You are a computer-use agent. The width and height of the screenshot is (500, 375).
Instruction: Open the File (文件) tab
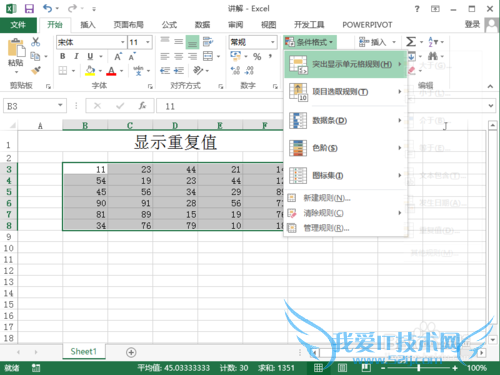[x=18, y=25]
